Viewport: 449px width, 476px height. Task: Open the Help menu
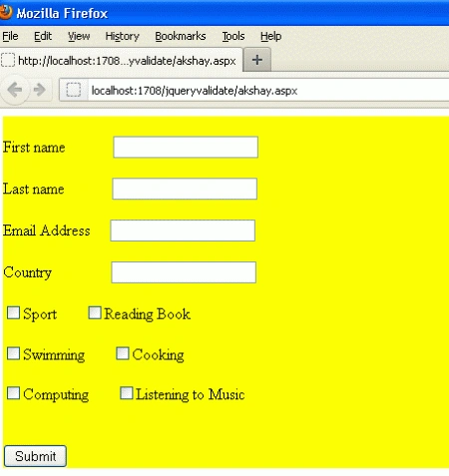(270, 36)
